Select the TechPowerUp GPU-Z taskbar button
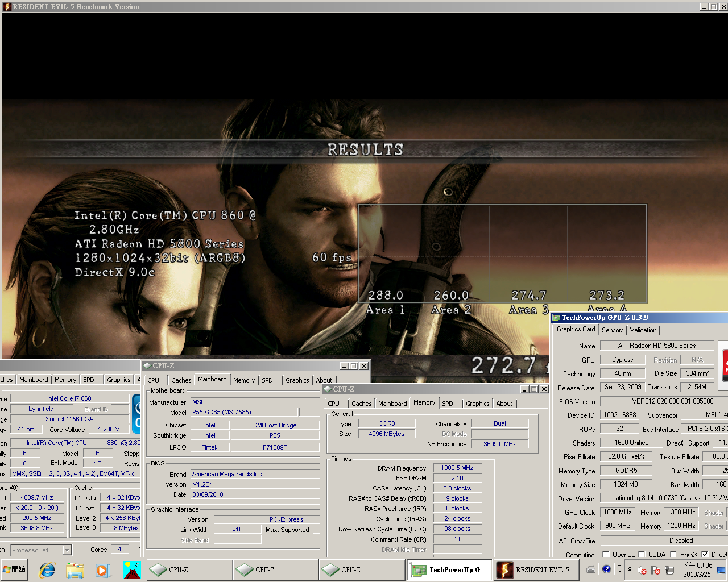 click(x=449, y=569)
